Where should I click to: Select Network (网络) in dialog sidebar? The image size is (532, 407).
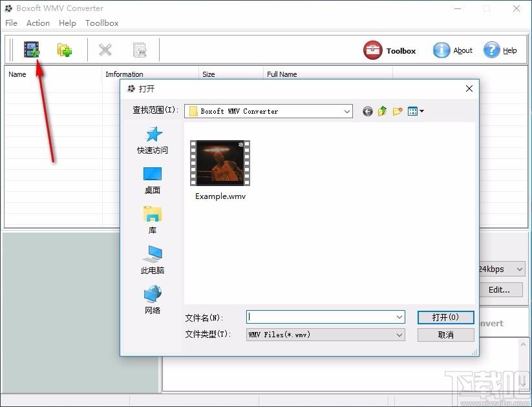[153, 300]
